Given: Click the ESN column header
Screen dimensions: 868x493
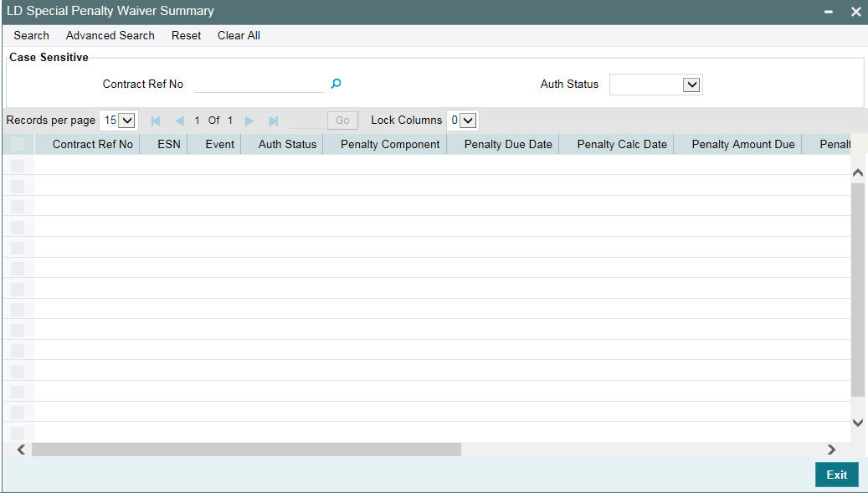Looking at the screenshot, I should (164, 145).
